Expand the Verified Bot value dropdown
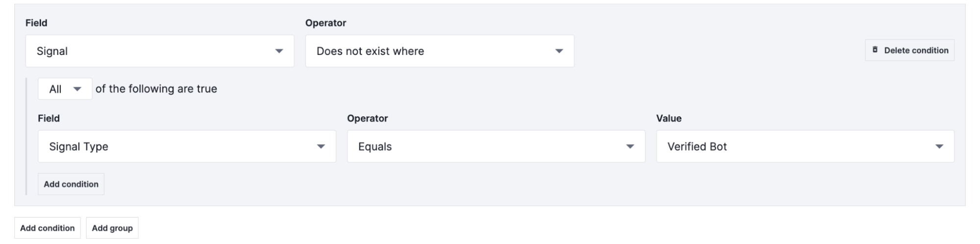The height and width of the screenshot is (244, 980). pos(804,146)
